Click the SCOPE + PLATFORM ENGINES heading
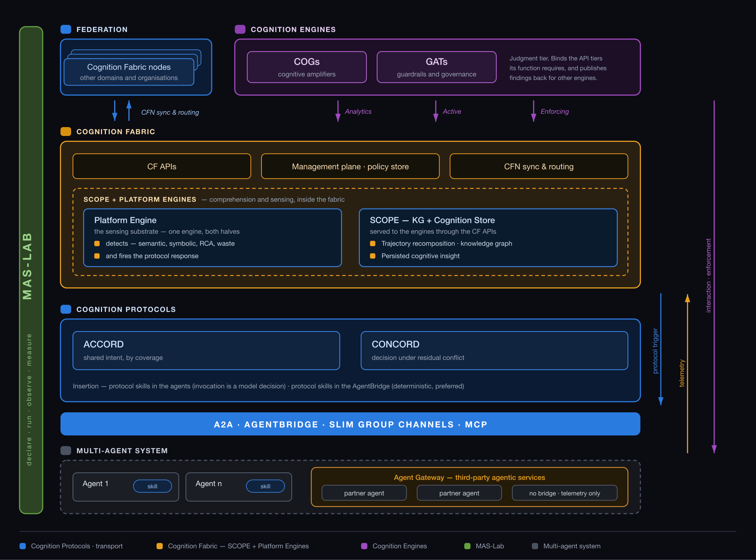 pyautogui.click(x=140, y=199)
